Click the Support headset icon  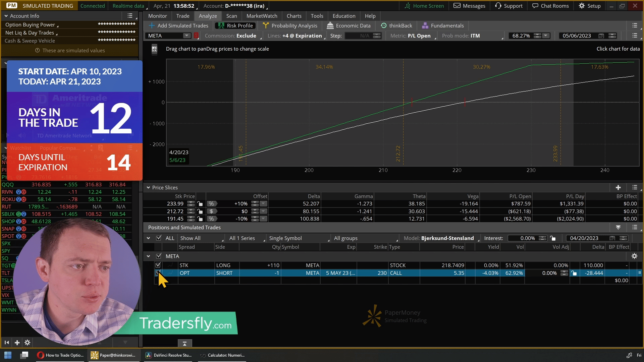pyautogui.click(x=498, y=6)
